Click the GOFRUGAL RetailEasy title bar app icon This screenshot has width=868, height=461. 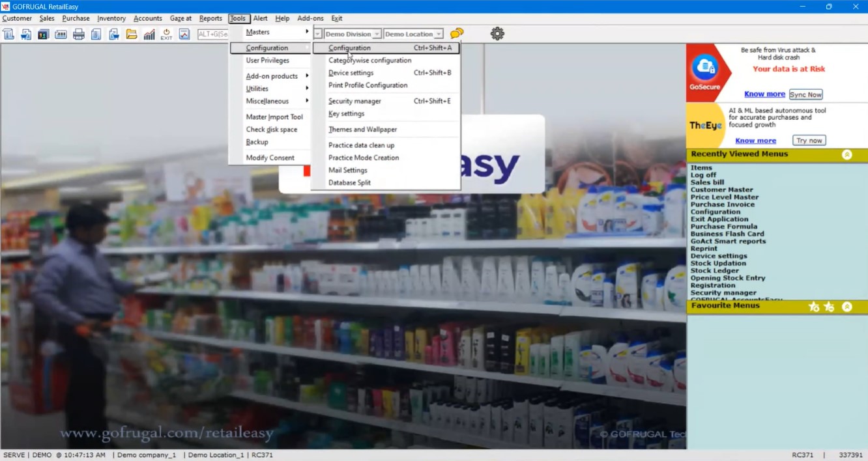[x=6, y=7]
